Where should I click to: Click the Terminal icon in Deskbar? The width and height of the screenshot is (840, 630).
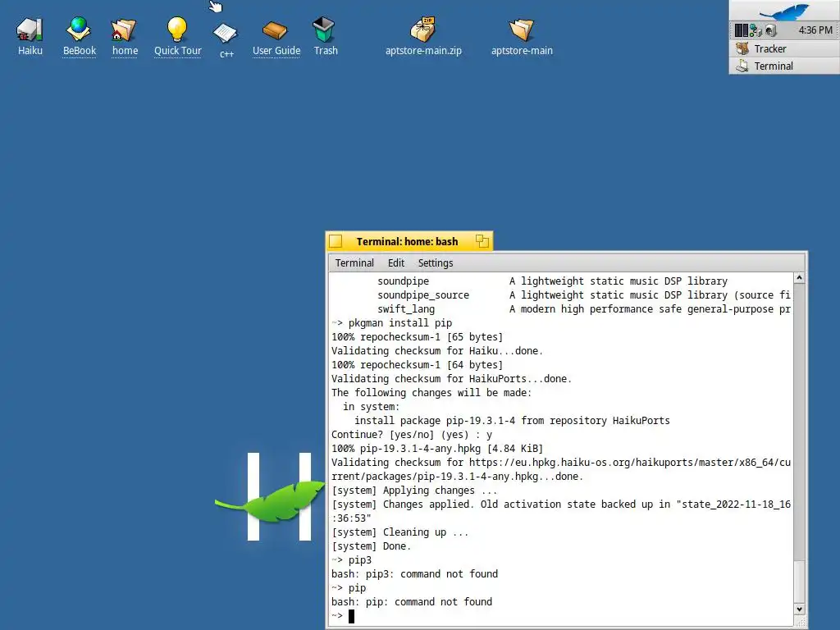(x=742, y=66)
